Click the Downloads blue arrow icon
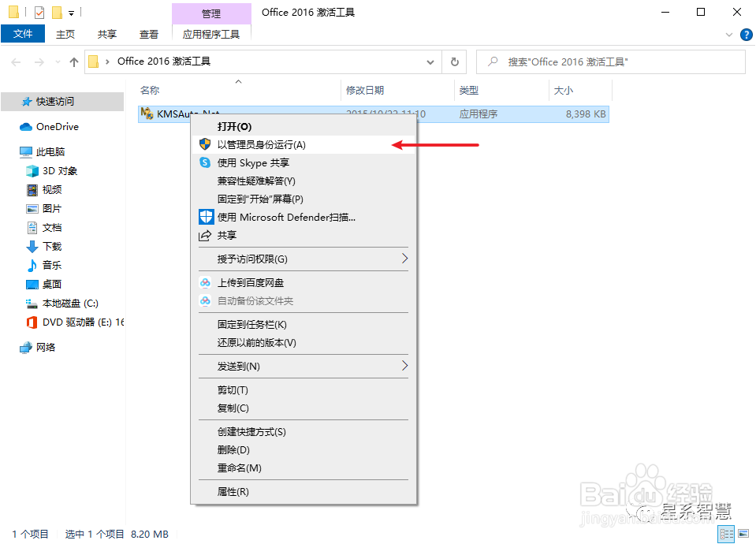This screenshot has height=544, width=756. [x=32, y=247]
